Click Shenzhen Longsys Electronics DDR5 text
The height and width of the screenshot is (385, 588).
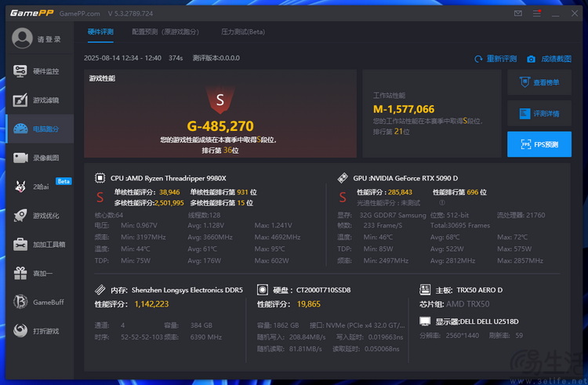pos(187,290)
